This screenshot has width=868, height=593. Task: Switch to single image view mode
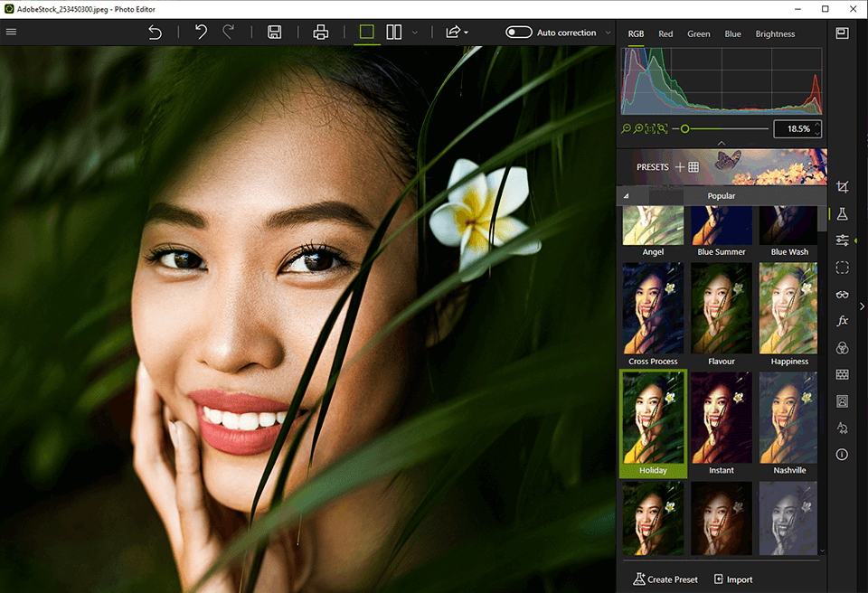pos(366,33)
